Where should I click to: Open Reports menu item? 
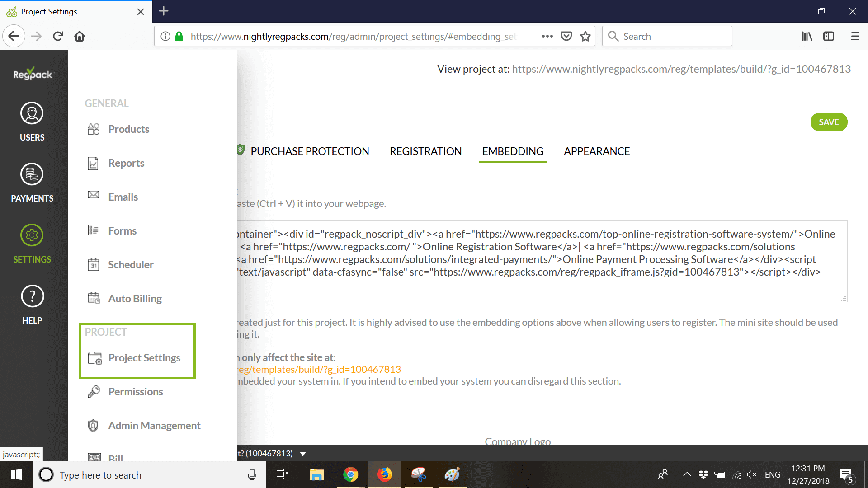126,163
